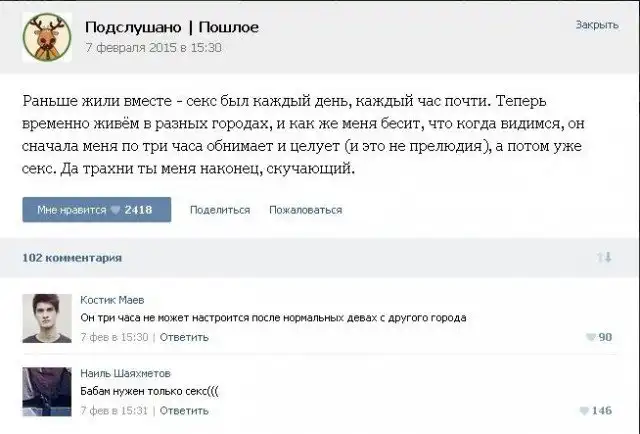Screen dimensions: 640x434
Task: Open the Подслушано | Пошлое community page
Action: (x=171, y=27)
